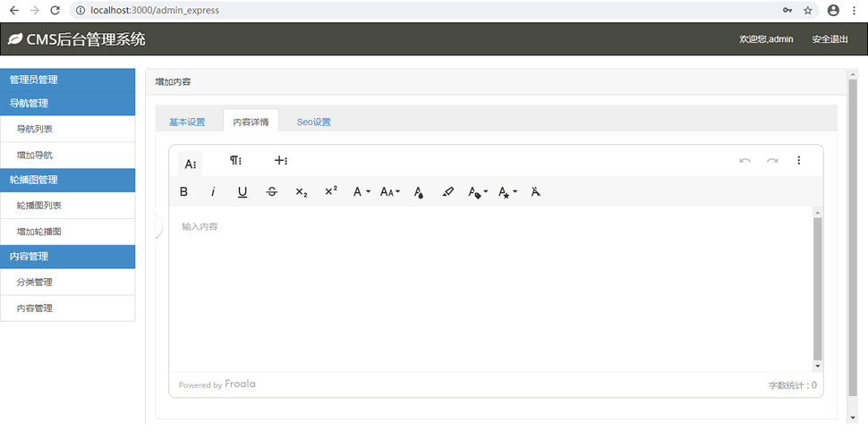Image resolution: width=868 pixels, height=439 pixels.
Task: Toggle the 导航管理 sidebar section
Action: 67,104
